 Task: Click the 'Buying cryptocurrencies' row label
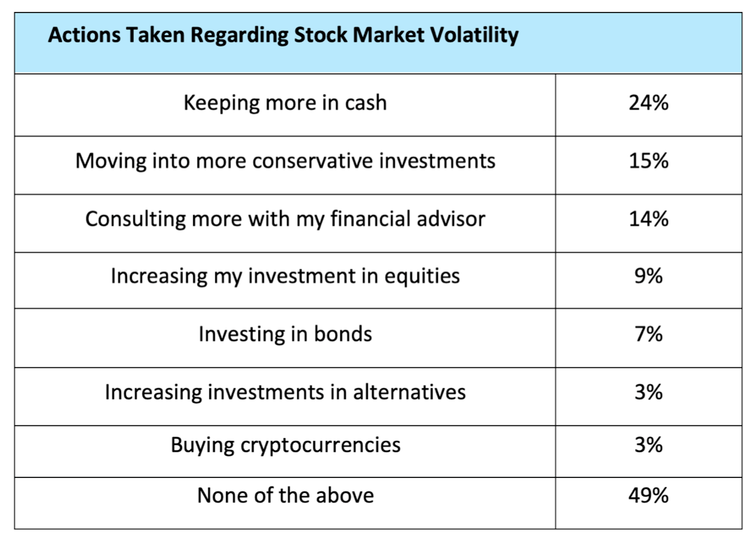tap(285, 445)
